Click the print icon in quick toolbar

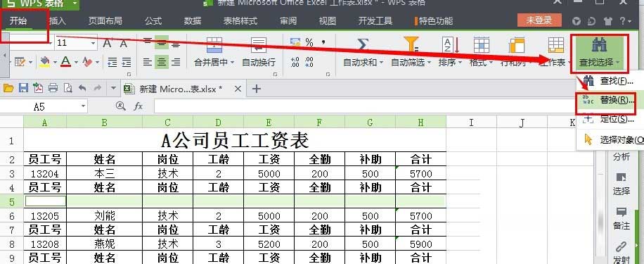[x=53, y=88]
